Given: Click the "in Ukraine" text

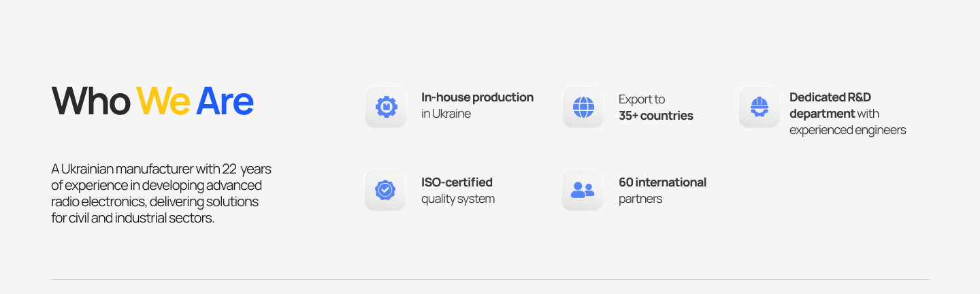Looking at the screenshot, I should [x=446, y=114].
